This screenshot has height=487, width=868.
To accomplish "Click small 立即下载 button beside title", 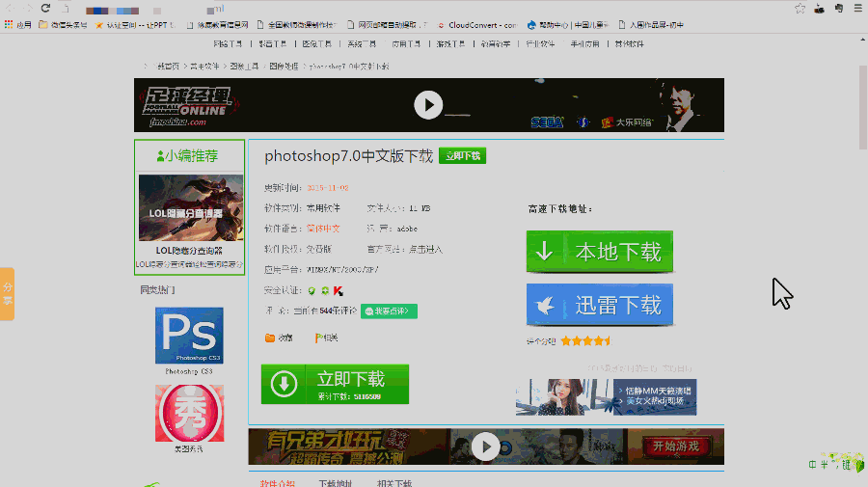I will pos(462,156).
